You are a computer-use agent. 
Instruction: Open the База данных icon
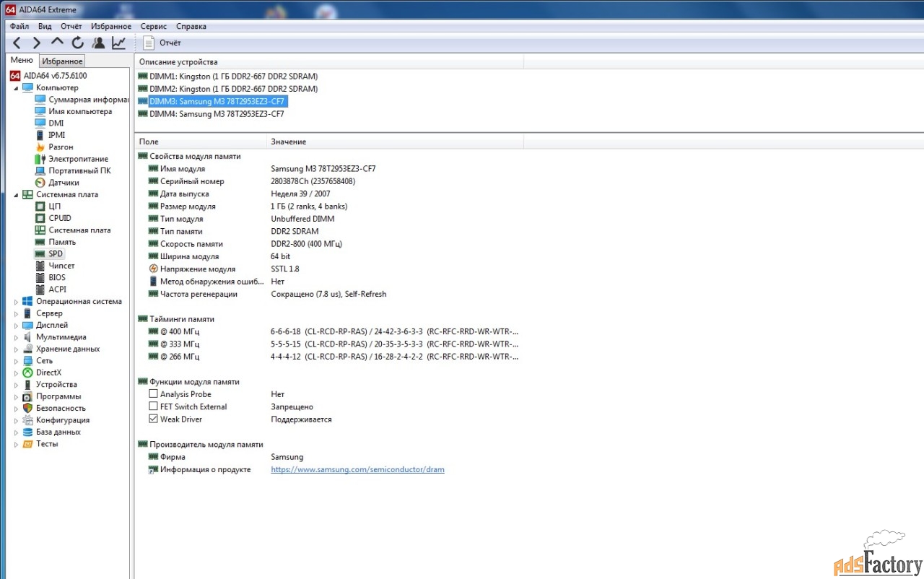tap(27, 432)
